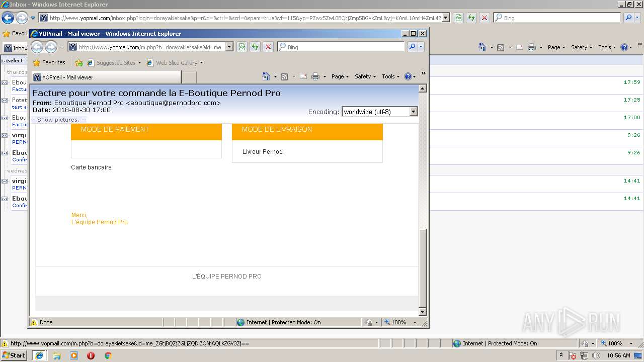Click Help icon in Mail viewer toolbar
The width and height of the screenshot is (644, 362).
click(x=408, y=76)
